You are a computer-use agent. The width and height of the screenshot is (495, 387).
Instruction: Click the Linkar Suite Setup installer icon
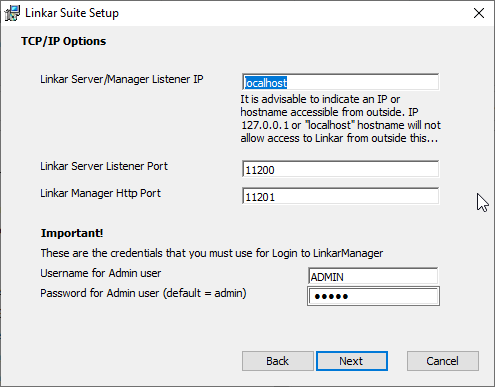(13, 13)
